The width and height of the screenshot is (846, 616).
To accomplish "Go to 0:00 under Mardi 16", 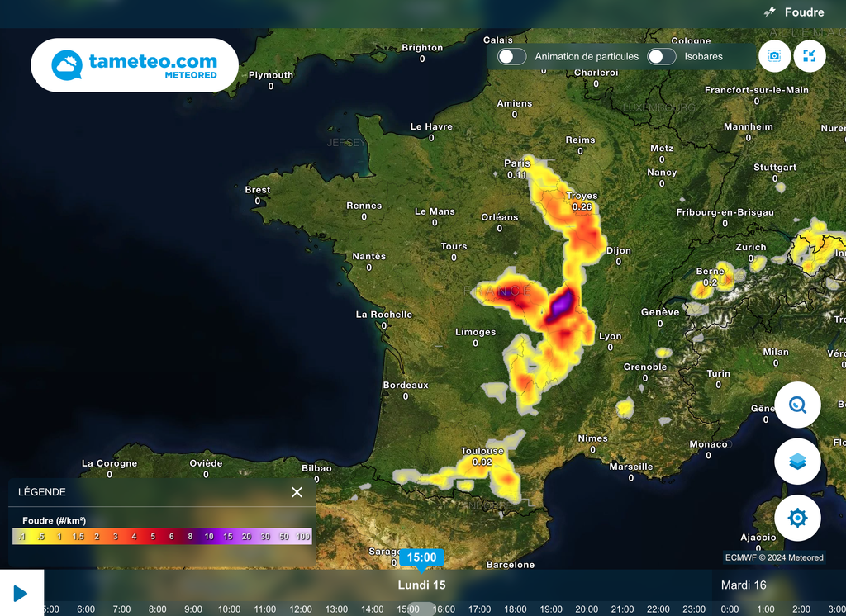I will pyautogui.click(x=730, y=609).
